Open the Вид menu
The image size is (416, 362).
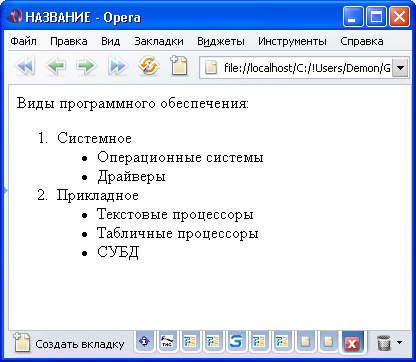[x=111, y=41]
